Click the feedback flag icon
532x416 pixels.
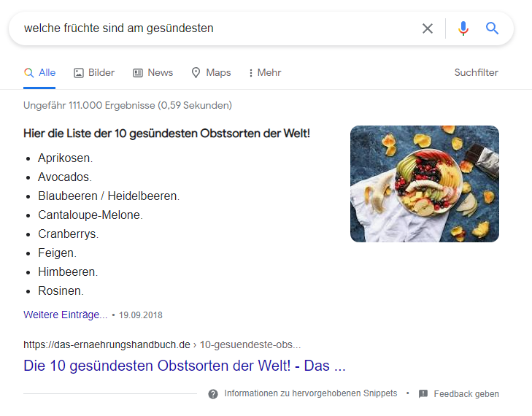pyautogui.click(x=423, y=394)
